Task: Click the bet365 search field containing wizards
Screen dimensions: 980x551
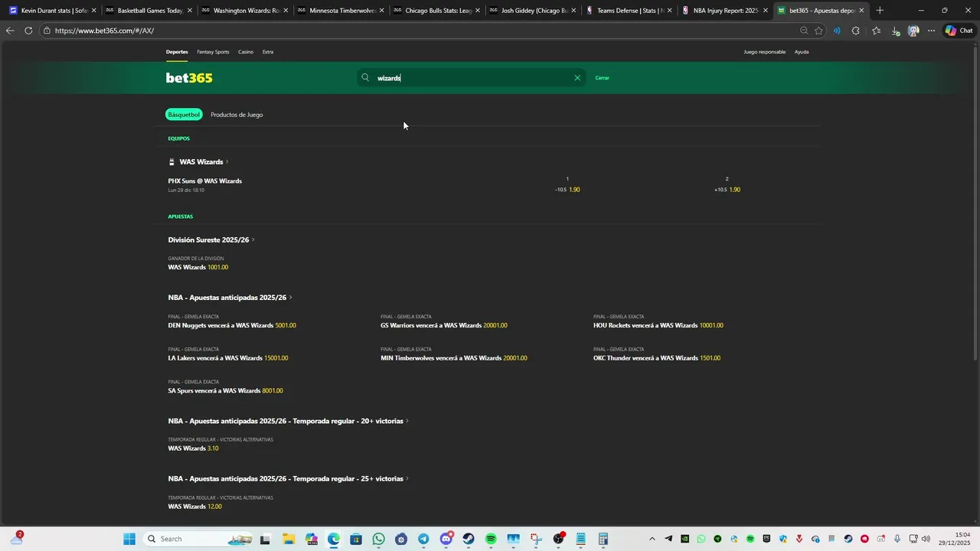Action: pyautogui.click(x=471, y=77)
